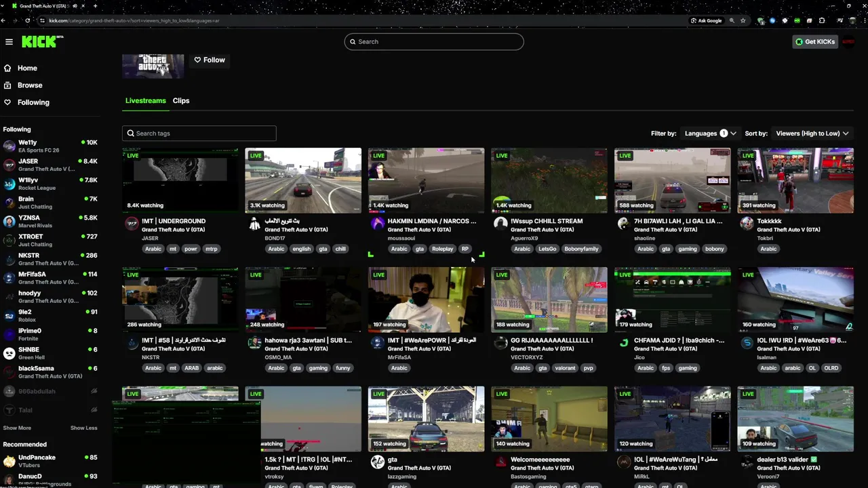Image resolution: width=868 pixels, height=488 pixels.
Task: Go to Following in sidebar
Action: pos(33,102)
